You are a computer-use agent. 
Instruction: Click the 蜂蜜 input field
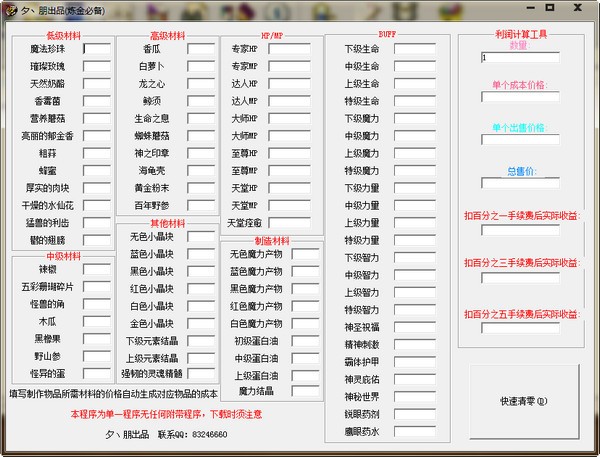coord(97,171)
